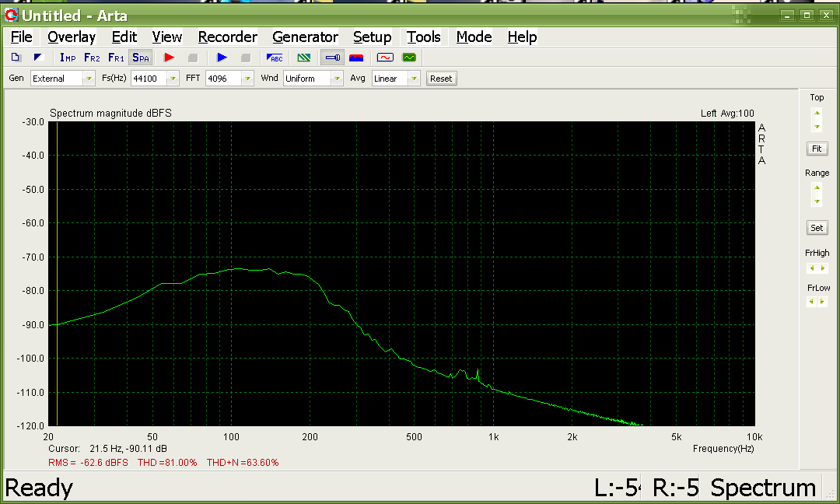Open the Recorder menu
Viewport: 840px width, 504px height.
228,37
